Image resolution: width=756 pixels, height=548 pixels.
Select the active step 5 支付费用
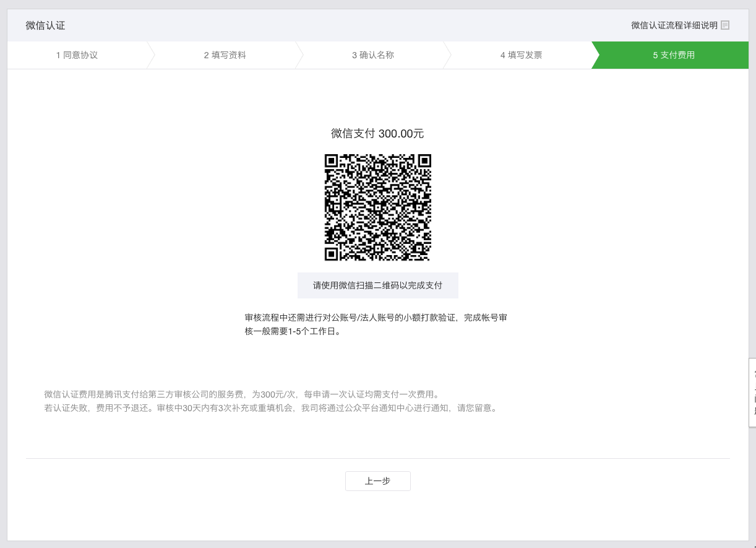coord(671,55)
